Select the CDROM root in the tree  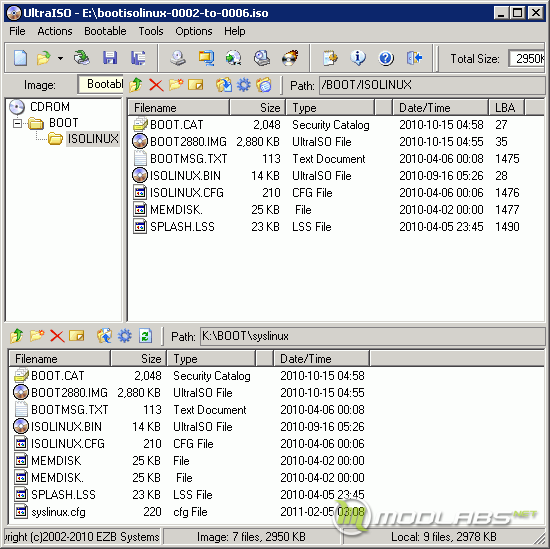tap(50, 107)
